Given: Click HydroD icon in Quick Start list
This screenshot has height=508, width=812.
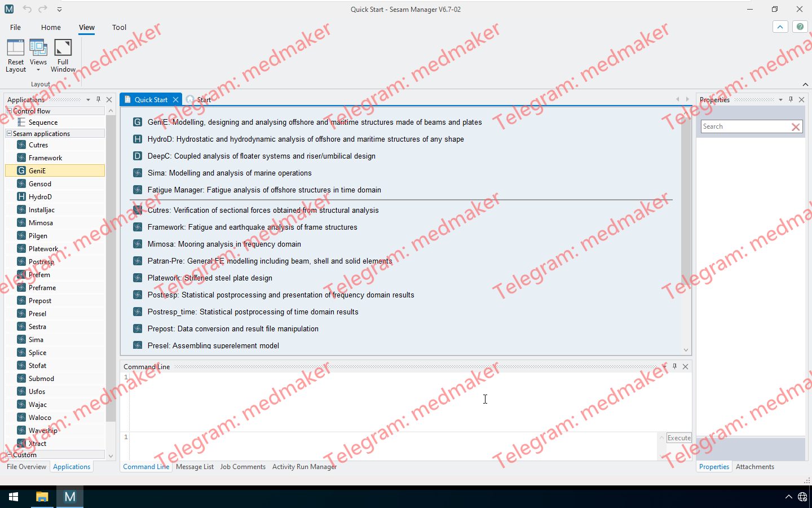Looking at the screenshot, I should [137, 139].
